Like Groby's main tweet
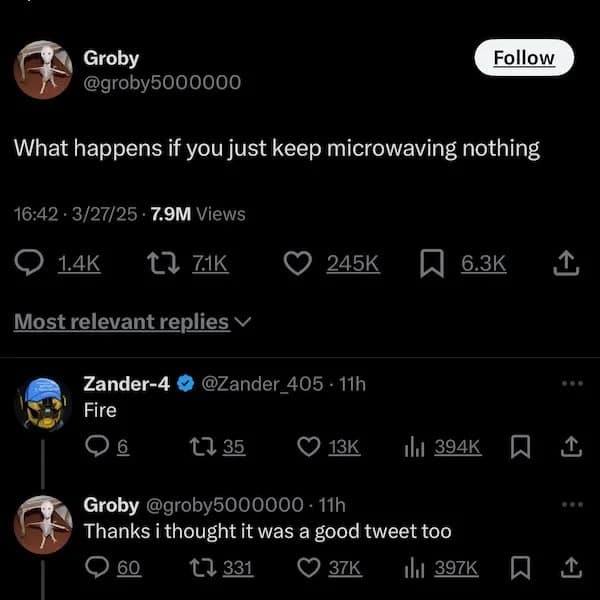600x600 pixels. 297,263
